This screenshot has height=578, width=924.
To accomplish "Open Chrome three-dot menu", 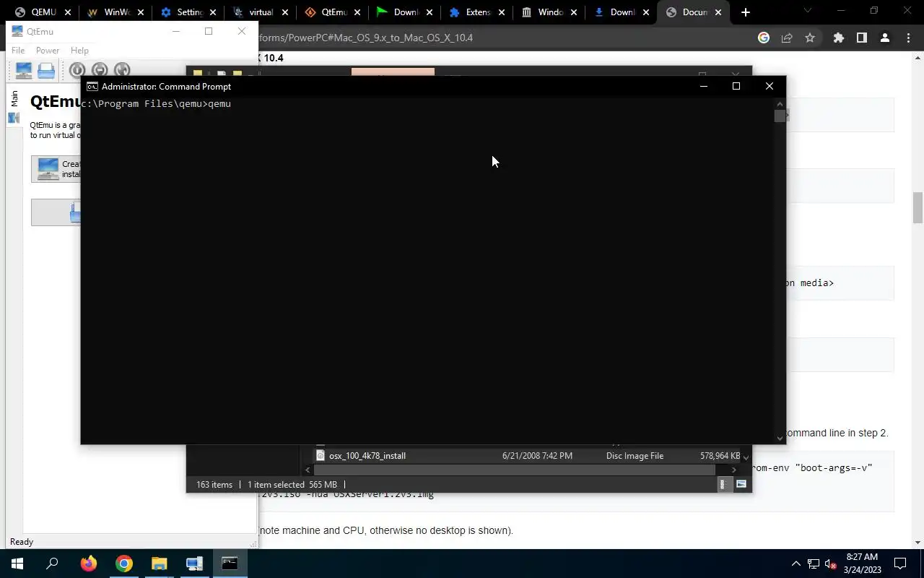I will (907, 38).
